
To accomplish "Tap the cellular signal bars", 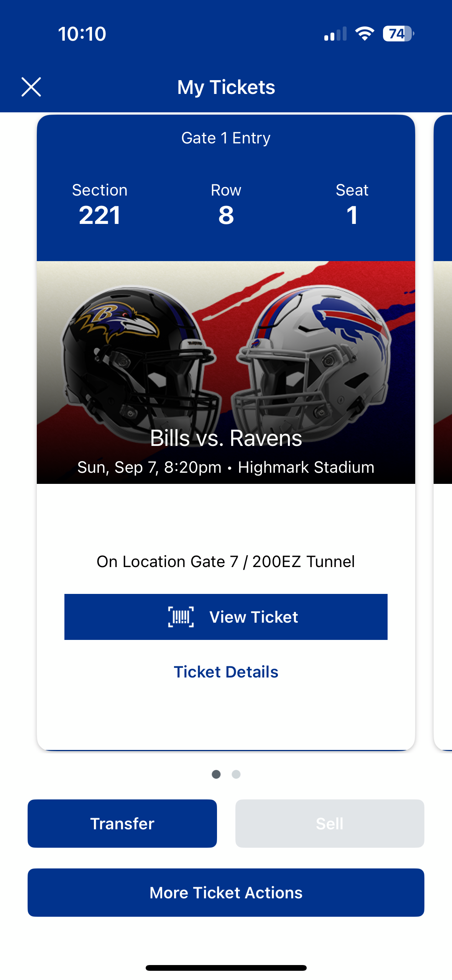I will 335,34.
